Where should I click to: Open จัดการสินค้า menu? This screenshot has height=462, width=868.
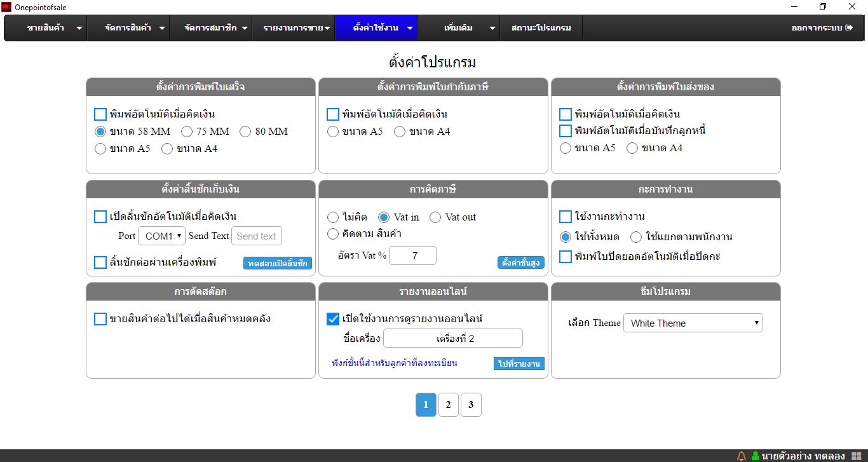(128, 28)
